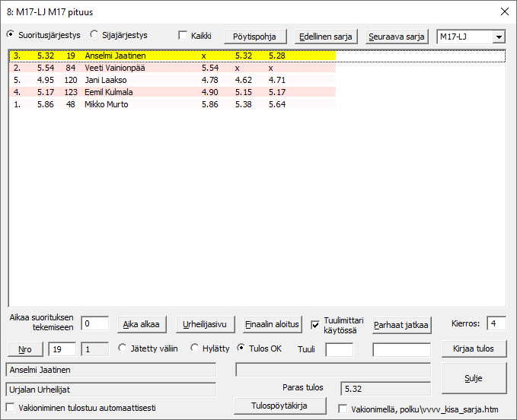This screenshot has width=517, height=420.
Task: Click Finaalin aloitus button
Action: coord(273,324)
